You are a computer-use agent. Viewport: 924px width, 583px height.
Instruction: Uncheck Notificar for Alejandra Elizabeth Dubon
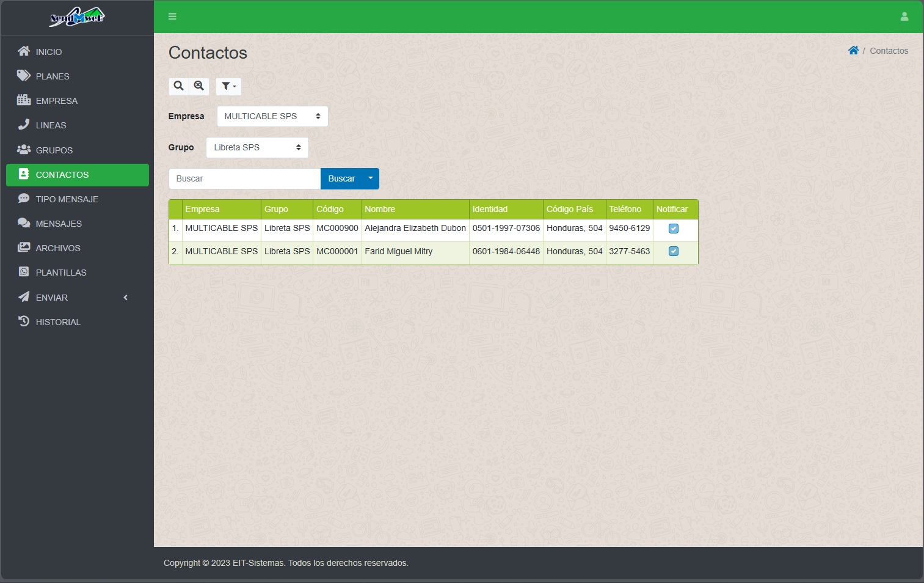[674, 229]
